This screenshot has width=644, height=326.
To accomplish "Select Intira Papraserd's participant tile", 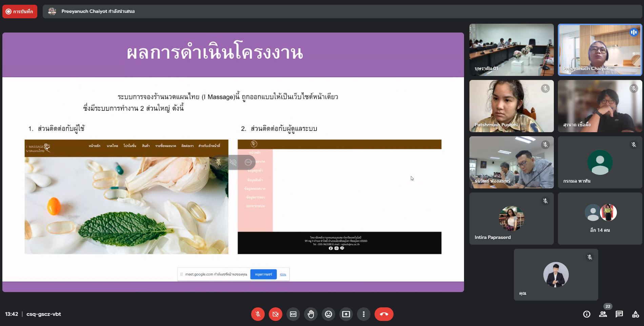I will 511,219.
